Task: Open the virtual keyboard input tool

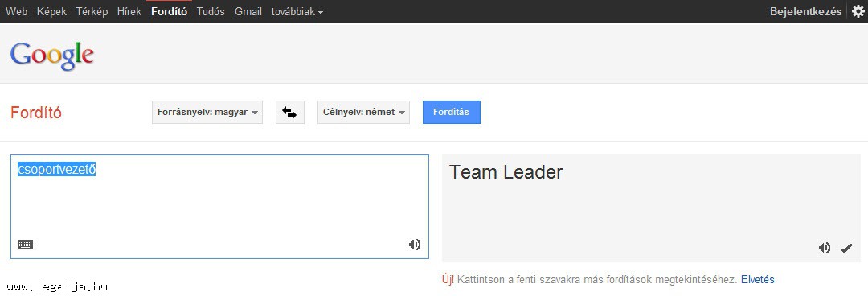Action: click(25, 245)
